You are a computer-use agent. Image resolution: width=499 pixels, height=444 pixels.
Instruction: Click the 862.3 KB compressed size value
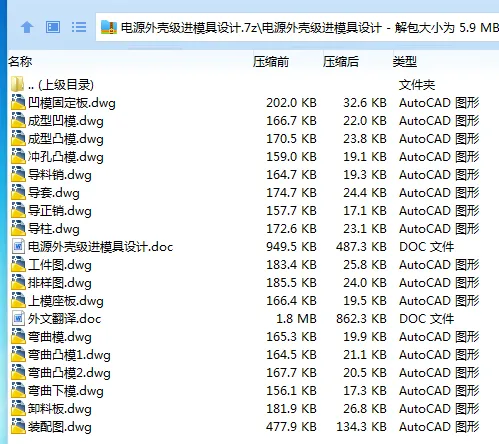[361, 319]
